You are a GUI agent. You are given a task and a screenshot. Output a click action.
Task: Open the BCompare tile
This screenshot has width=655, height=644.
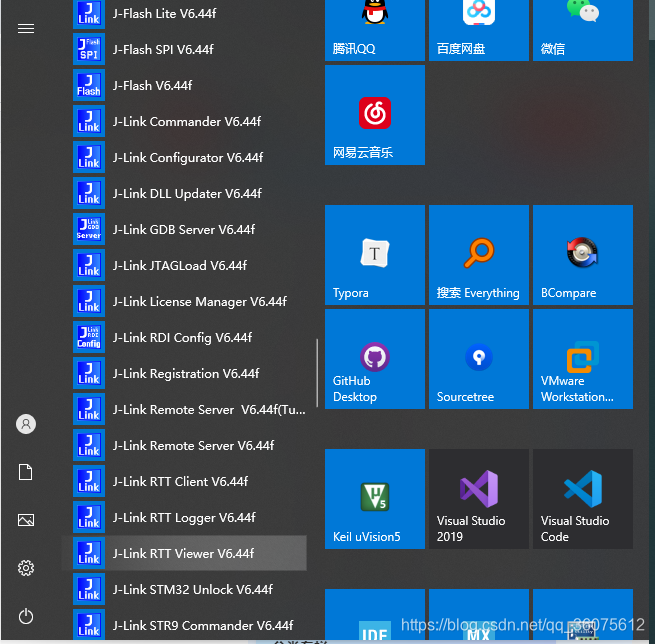click(583, 255)
